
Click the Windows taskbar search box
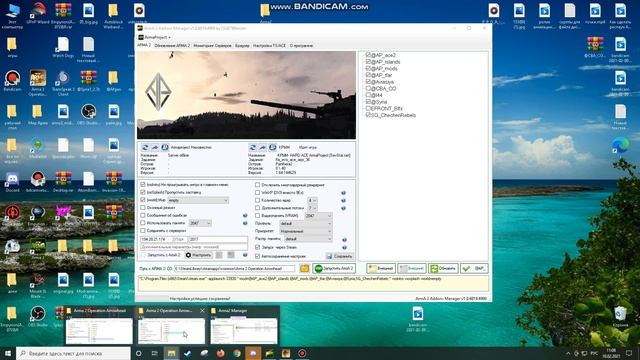[73, 353]
